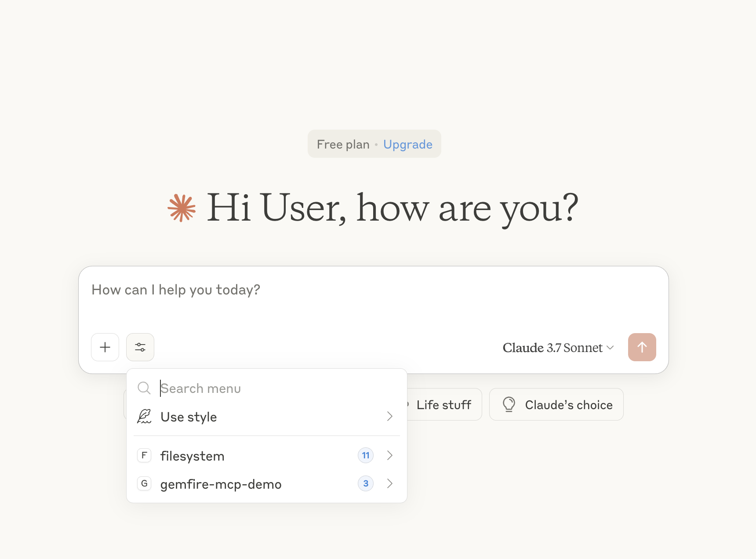Click the plus attachment button
Image resolution: width=756 pixels, height=559 pixels.
tap(105, 347)
